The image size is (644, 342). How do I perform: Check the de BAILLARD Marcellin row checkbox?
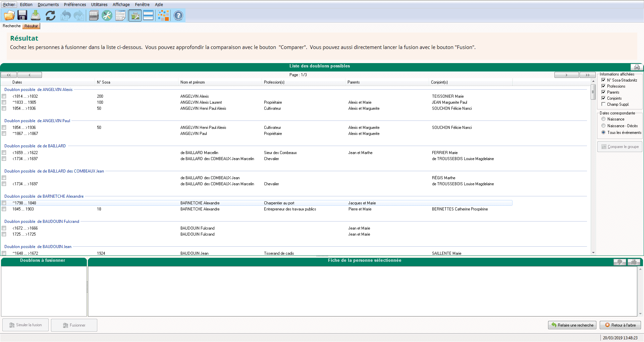point(4,153)
